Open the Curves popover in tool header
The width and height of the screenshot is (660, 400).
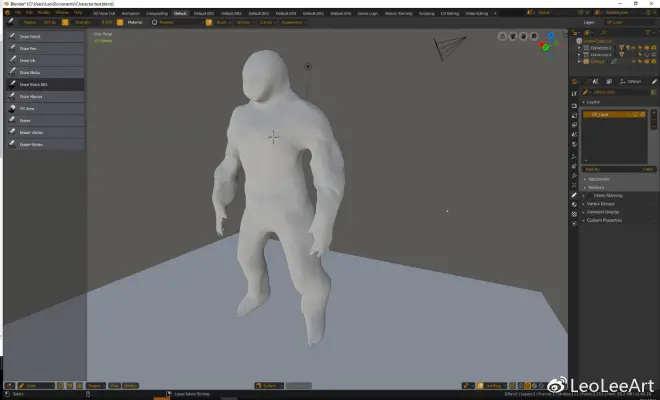(x=267, y=22)
